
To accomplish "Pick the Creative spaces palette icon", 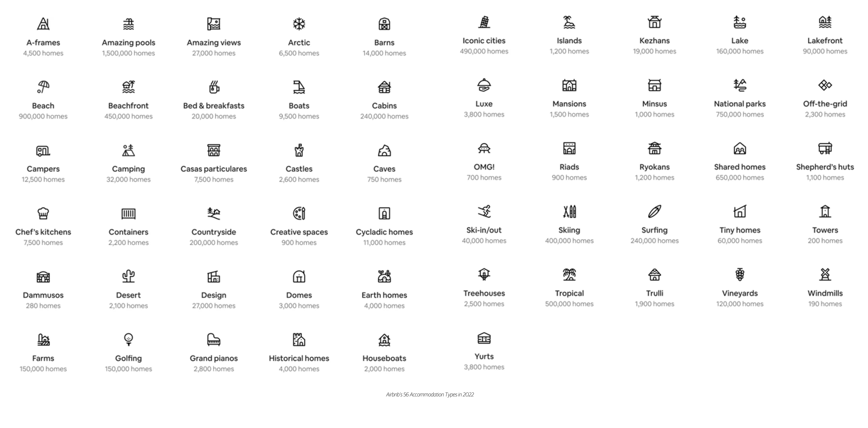I will pyautogui.click(x=299, y=213).
